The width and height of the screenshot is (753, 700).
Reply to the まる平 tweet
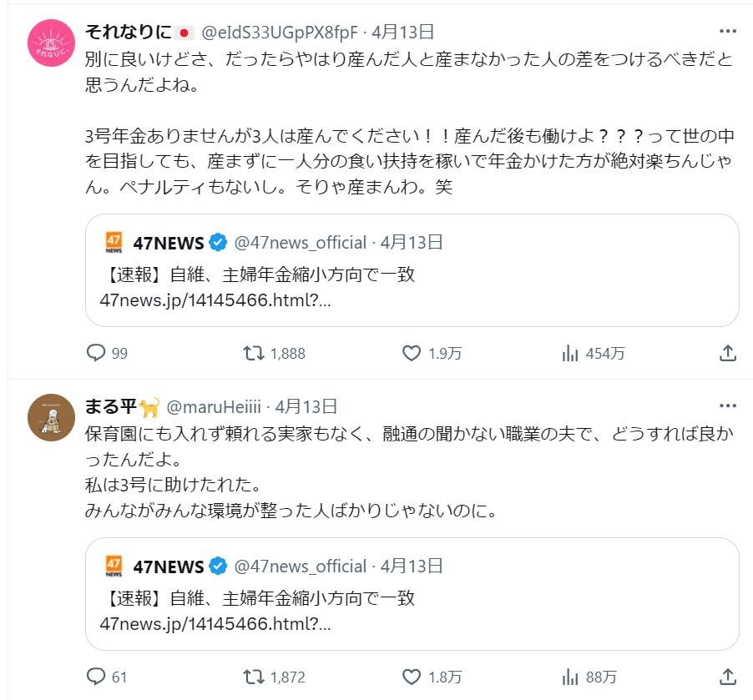98,677
